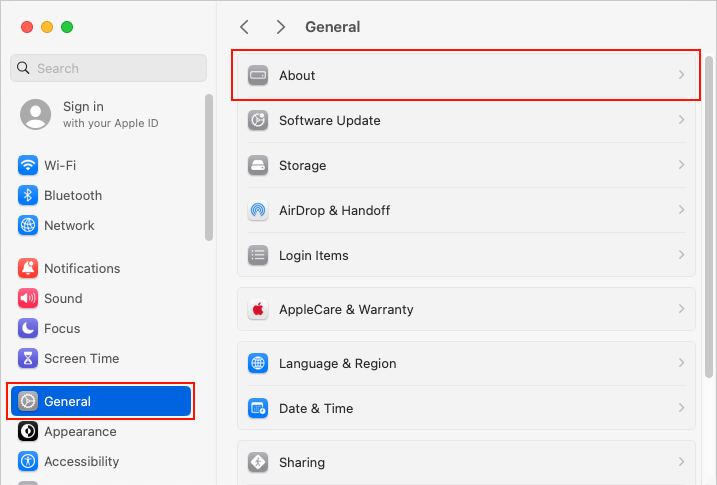Select Screen Time hourglass icon

[x=28, y=359]
